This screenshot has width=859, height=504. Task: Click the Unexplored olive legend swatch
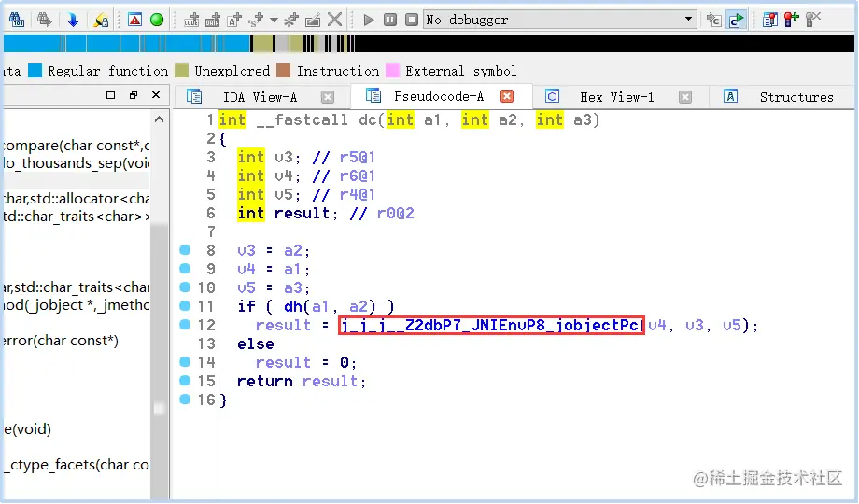(x=181, y=71)
